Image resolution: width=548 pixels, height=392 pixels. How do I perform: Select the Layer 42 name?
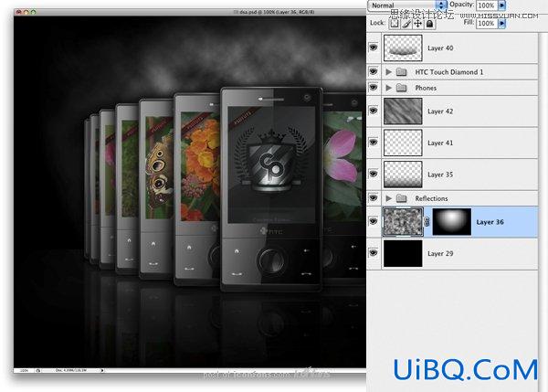coord(440,111)
